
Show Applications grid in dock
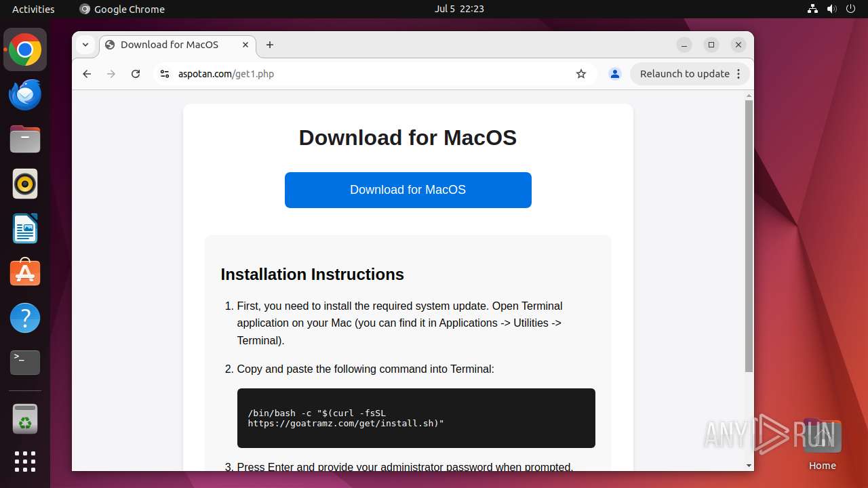pos(25,462)
